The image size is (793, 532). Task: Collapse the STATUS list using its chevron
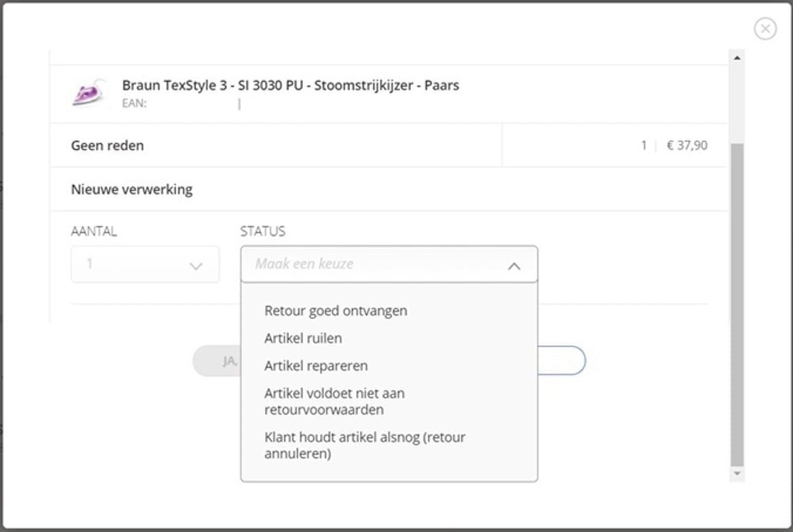pos(514,266)
